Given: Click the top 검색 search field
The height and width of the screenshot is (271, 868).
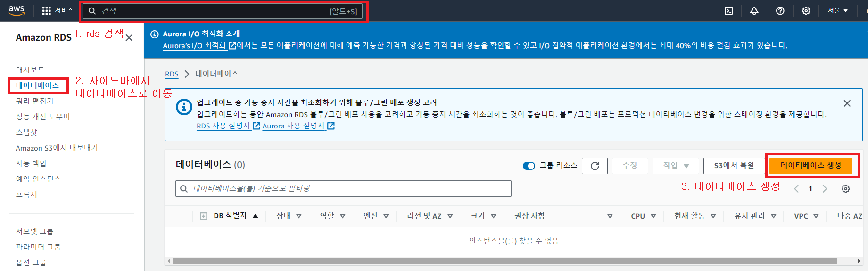Looking at the screenshot, I should click(223, 11).
